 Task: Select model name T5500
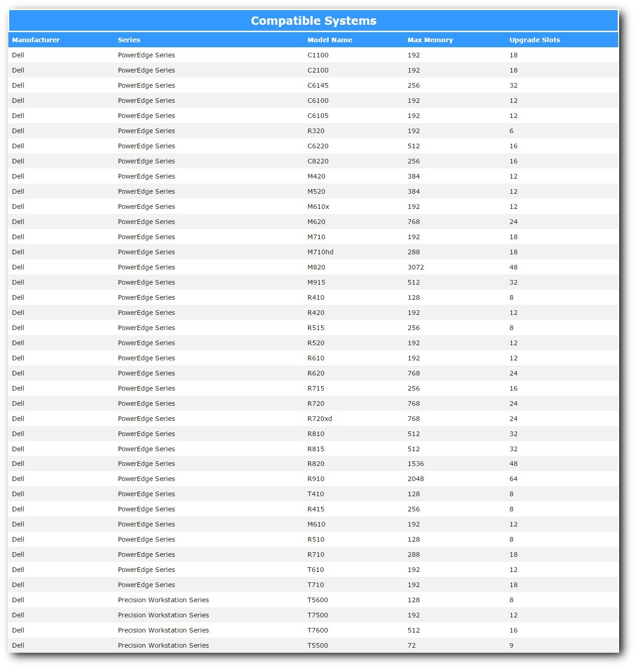coord(318,645)
